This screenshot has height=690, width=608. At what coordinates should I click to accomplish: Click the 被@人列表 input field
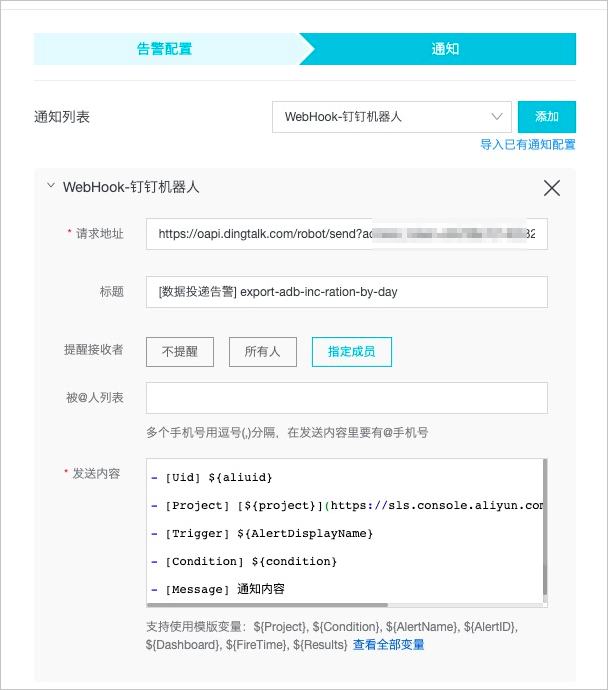click(347, 398)
